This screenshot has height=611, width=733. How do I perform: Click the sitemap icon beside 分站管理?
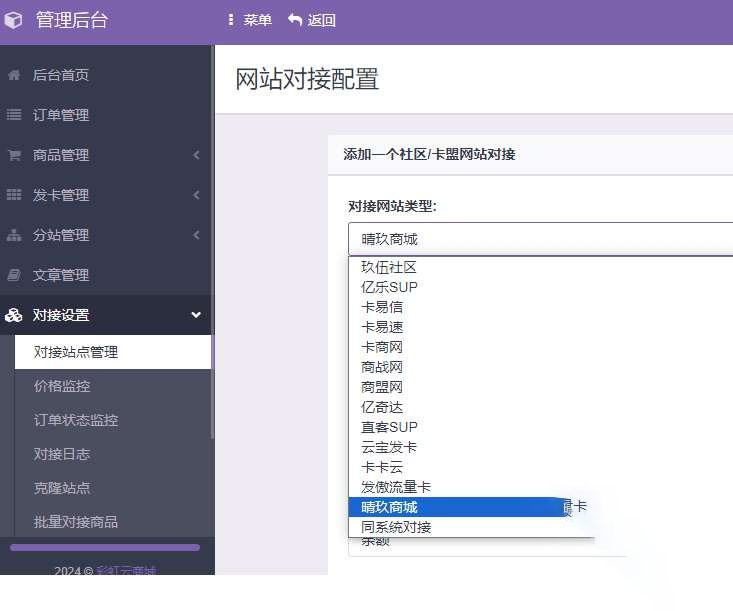[14, 235]
